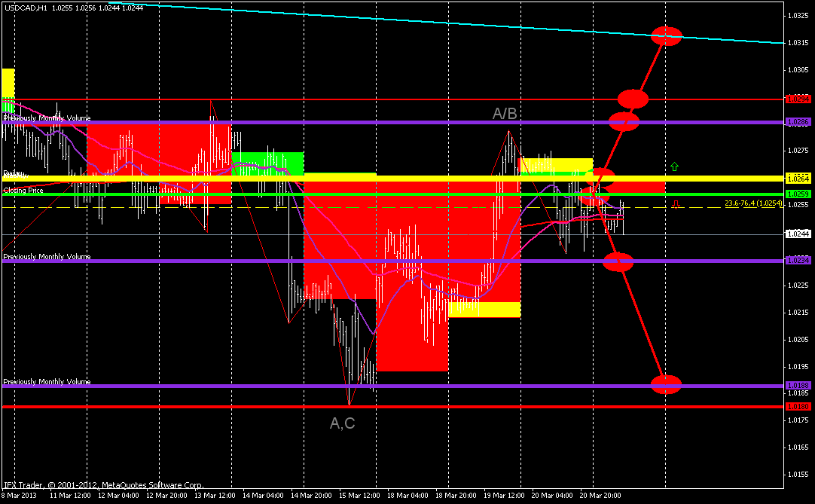Click the yellow 1.0264 price label
This screenshot has height=504, width=815.
(798, 179)
